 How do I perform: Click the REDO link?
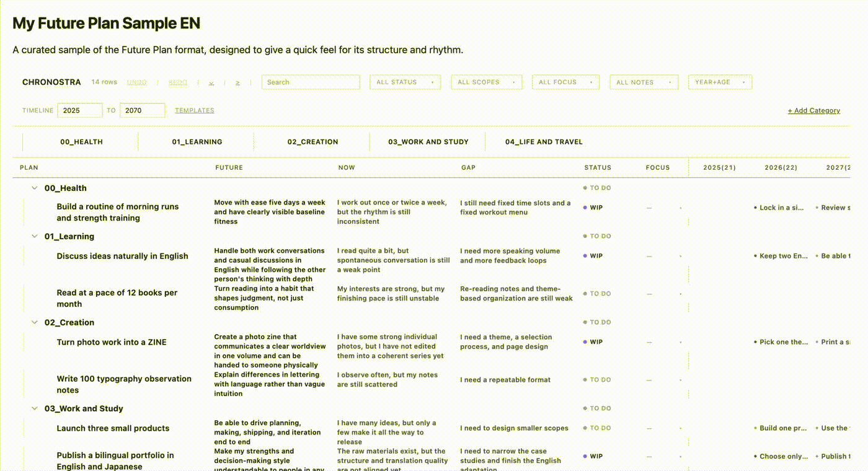point(178,82)
